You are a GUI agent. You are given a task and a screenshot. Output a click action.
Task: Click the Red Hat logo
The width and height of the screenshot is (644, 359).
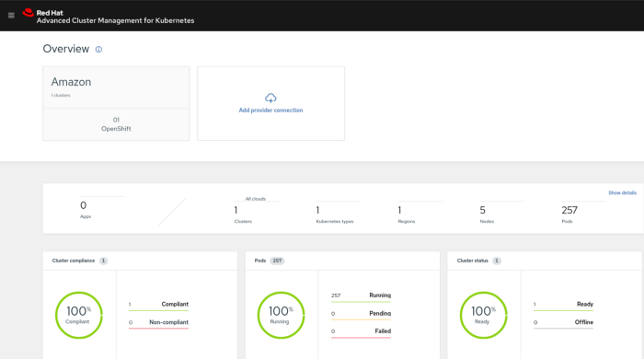pos(29,13)
